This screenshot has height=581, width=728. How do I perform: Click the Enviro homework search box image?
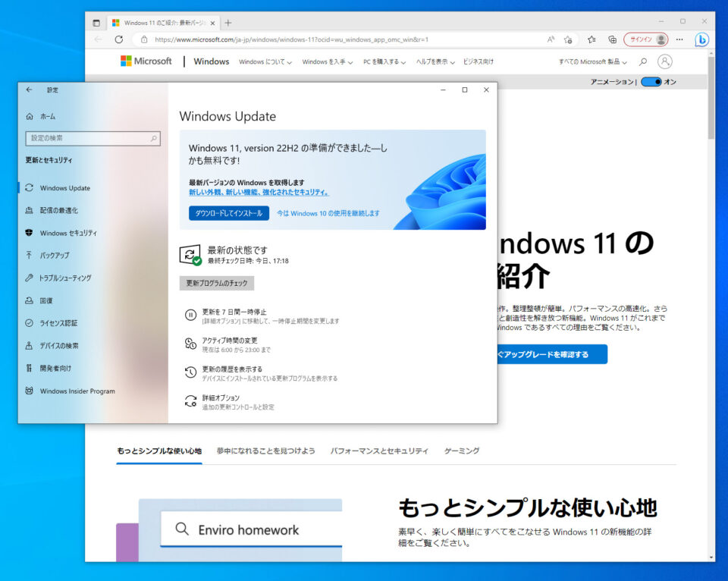[251, 529]
